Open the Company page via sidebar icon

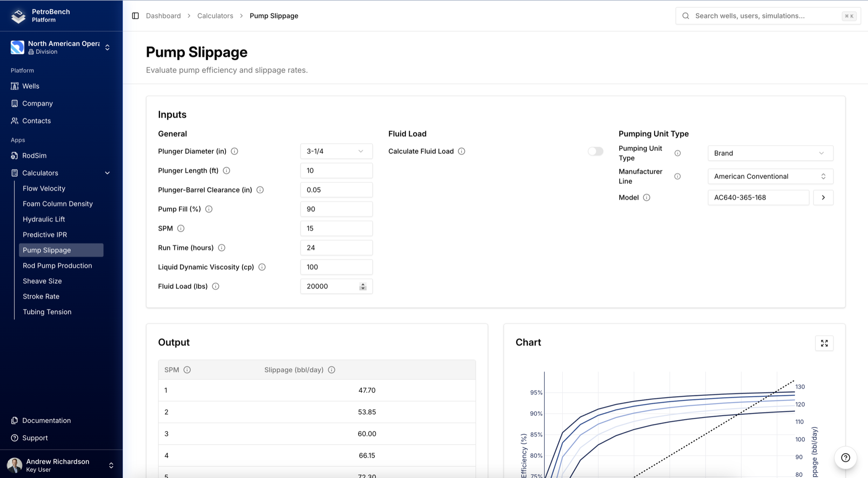pos(15,103)
